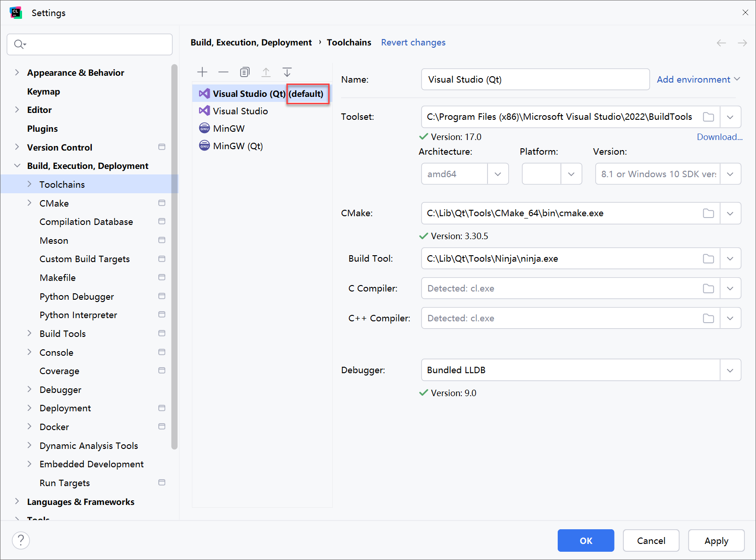Open the help question mark button
The image size is (756, 560).
click(x=21, y=540)
